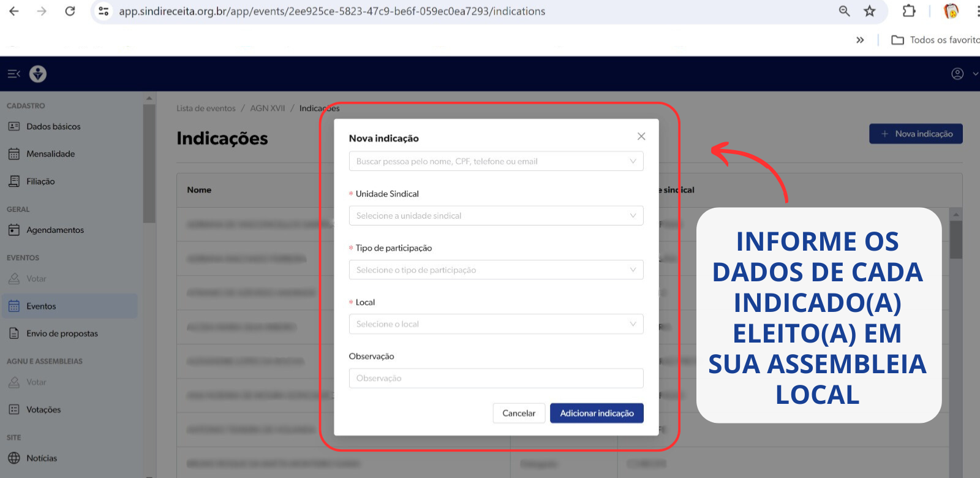Open browser extensions puzzle icon
Screen dimensions: 980x478
pos(909,11)
